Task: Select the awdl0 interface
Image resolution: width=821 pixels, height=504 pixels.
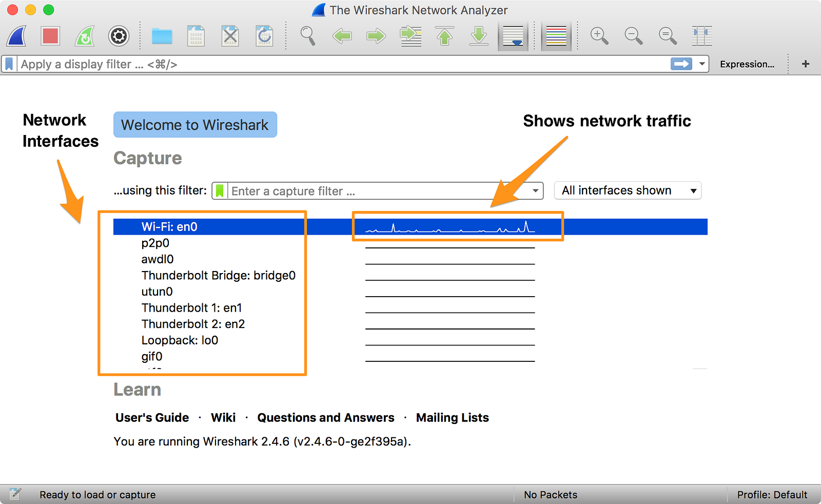Action: 158,259
